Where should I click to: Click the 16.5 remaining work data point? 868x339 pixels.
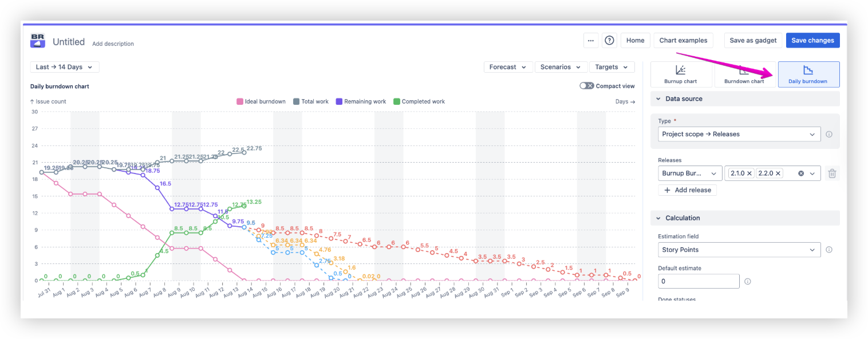click(x=157, y=188)
